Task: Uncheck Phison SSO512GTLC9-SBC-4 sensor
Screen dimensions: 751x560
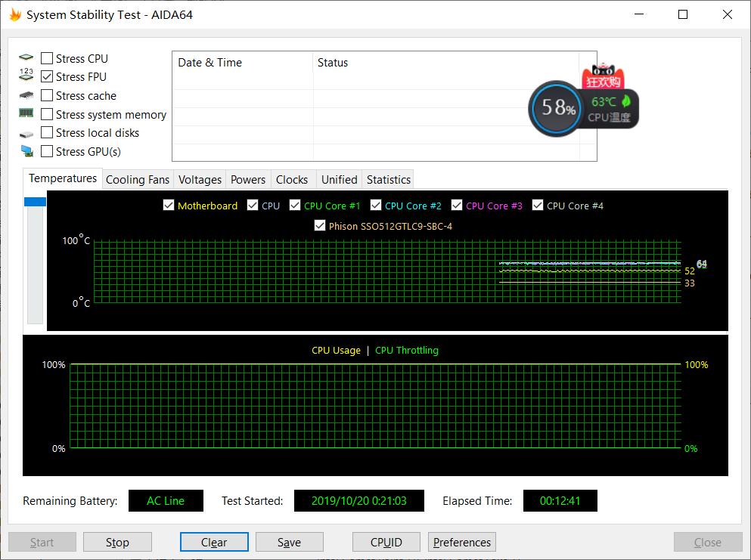Action: (x=320, y=226)
